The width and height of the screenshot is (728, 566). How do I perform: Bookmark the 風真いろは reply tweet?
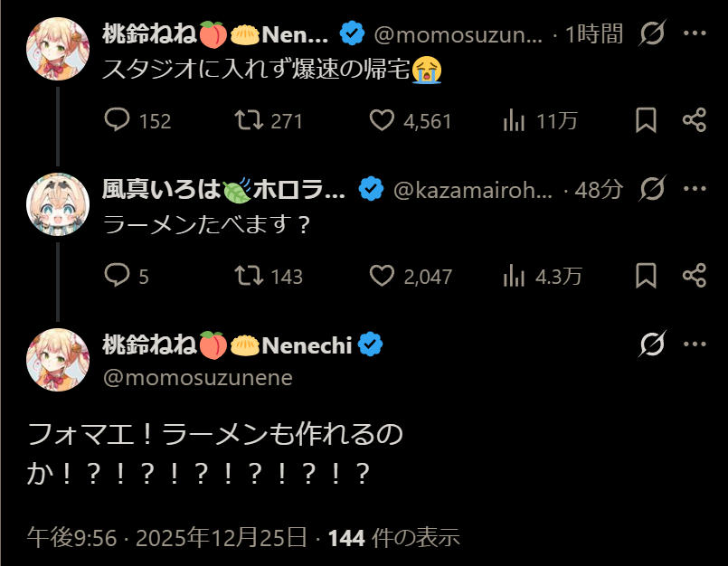(x=646, y=276)
